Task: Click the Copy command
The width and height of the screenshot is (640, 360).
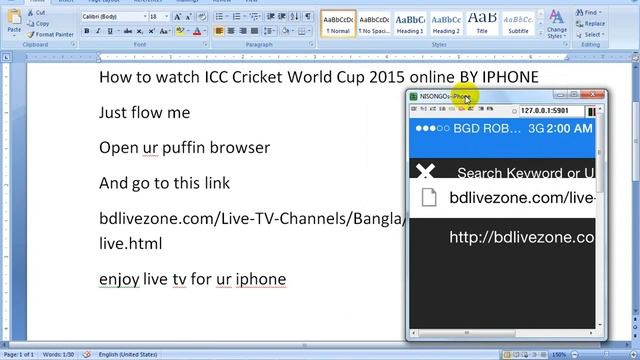Action: [38, 24]
